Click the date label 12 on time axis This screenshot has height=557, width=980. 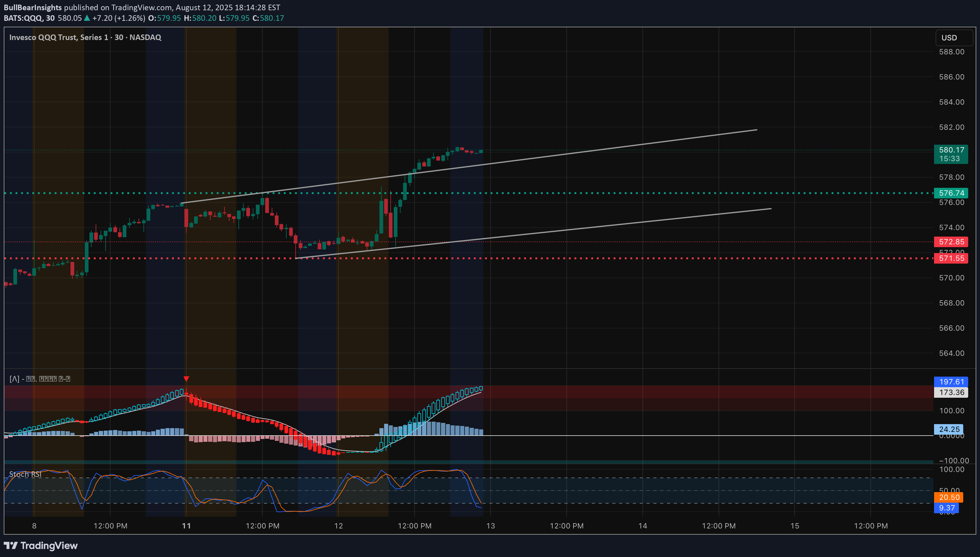click(x=338, y=526)
